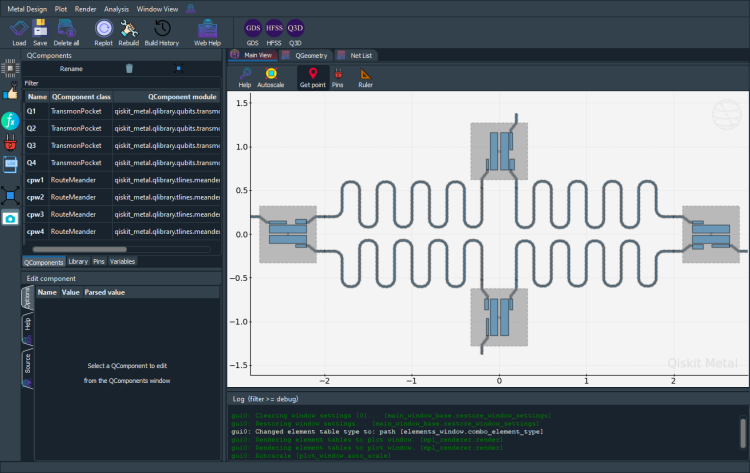Open Web Help
The height and width of the screenshot is (473, 750).
[x=207, y=33]
